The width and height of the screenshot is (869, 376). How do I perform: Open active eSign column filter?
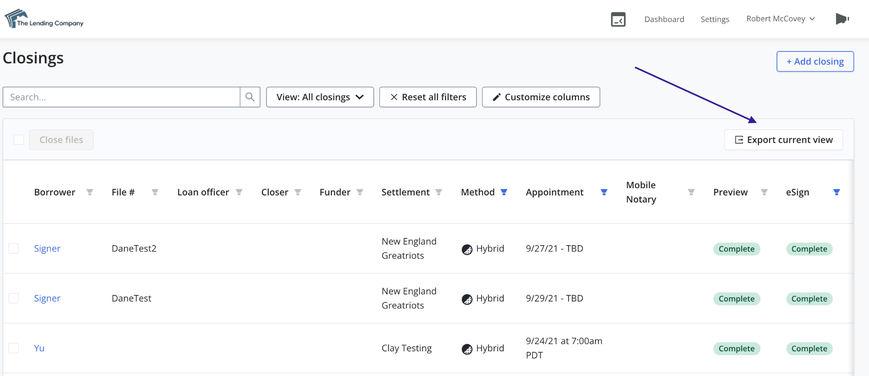coord(836,192)
